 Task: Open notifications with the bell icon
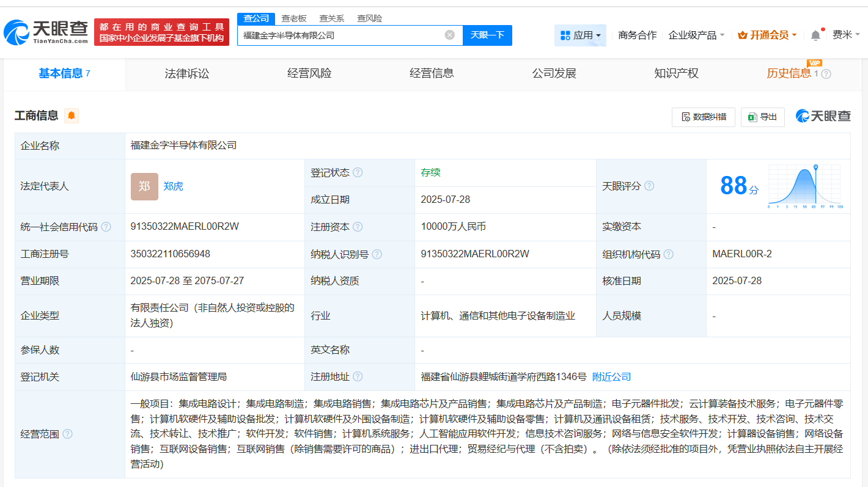pyautogui.click(x=815, y=35)
